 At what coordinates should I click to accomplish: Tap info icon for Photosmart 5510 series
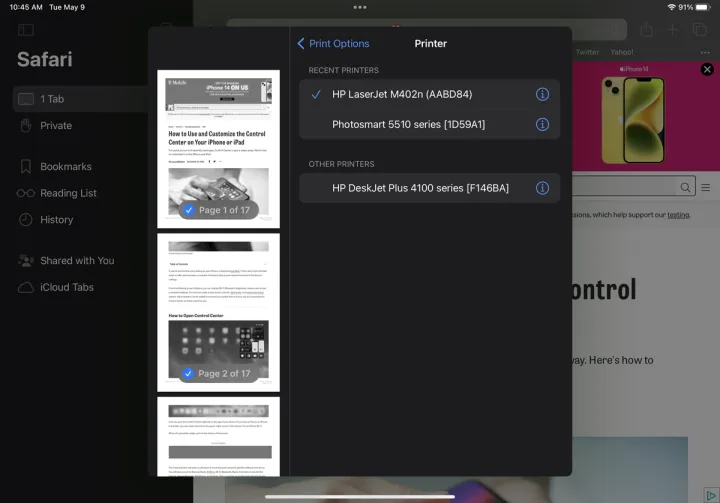[x=542, y=124]
